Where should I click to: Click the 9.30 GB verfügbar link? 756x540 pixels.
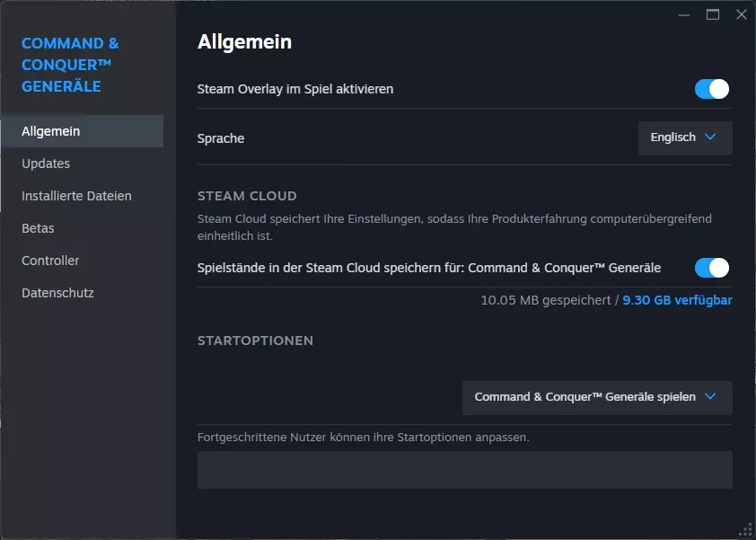click(677, 300)
